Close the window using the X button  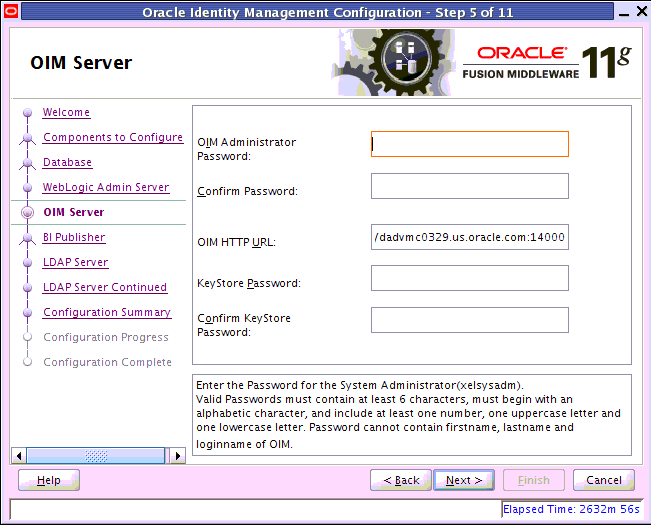click(642, 11)
